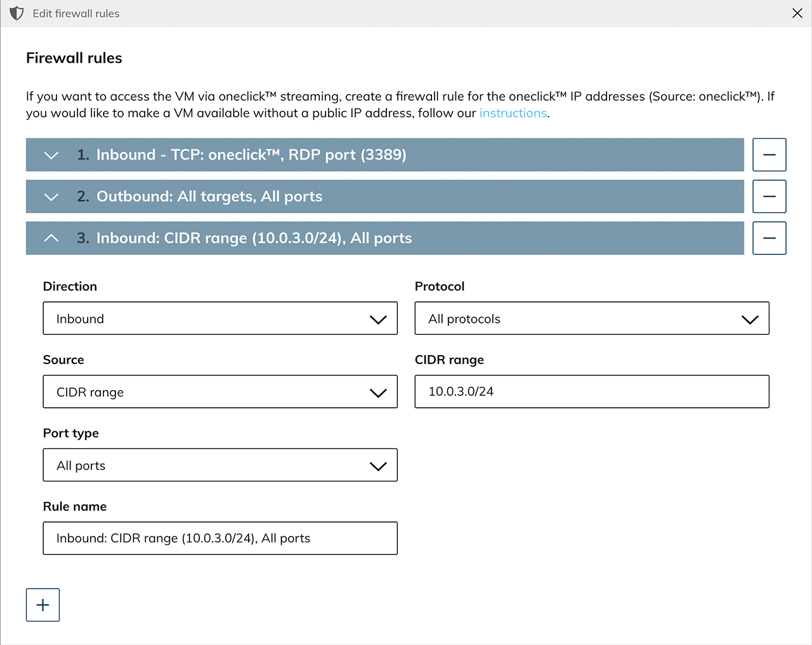The image size is (812, 645).
Task: Open the Protocol dropdown showing All protocols
Action: click(591, 318)
